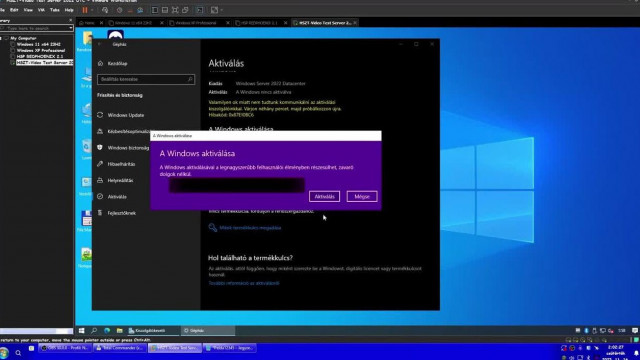Select Windows XP Professional in library

[40, 51]
